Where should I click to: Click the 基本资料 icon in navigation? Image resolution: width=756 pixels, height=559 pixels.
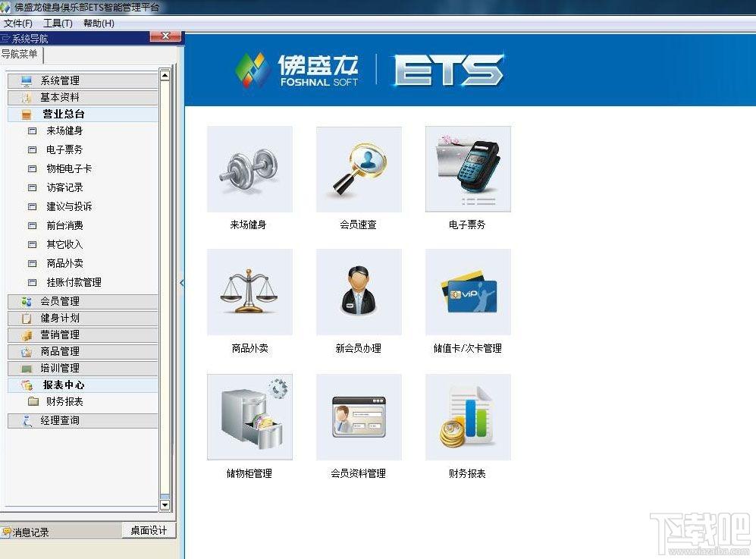coord(27,97)
